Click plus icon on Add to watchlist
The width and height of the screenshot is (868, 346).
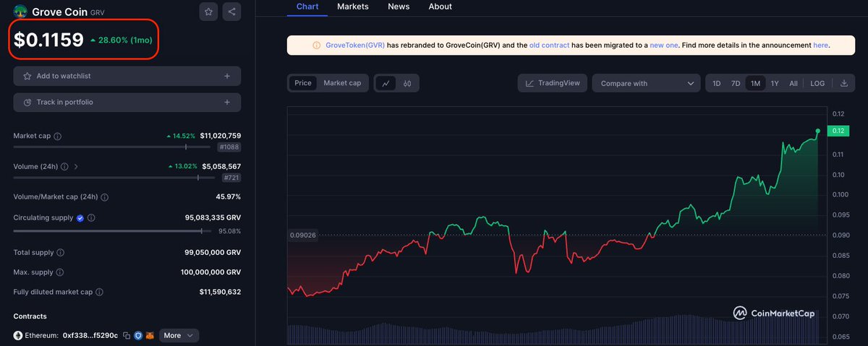(x=227, y=76)
